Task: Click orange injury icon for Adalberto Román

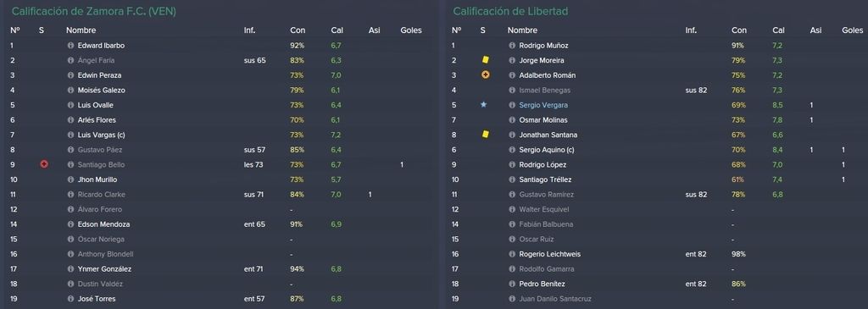Action: tap(486, 74)
